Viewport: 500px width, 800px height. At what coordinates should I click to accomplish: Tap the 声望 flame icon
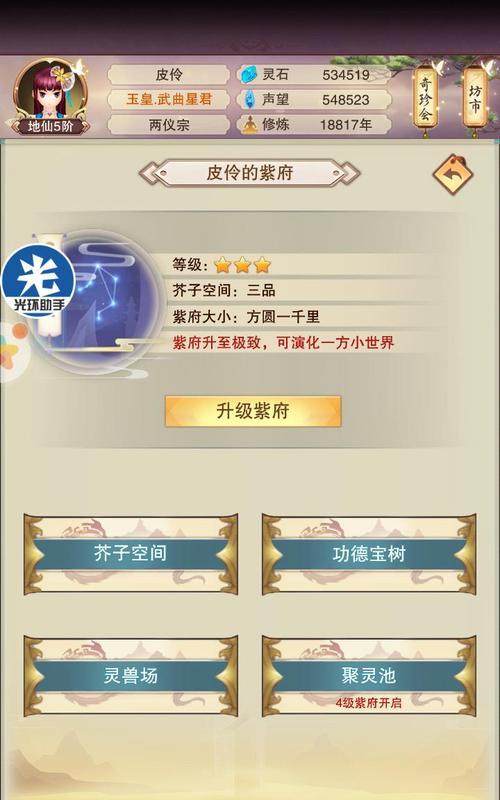249,99
